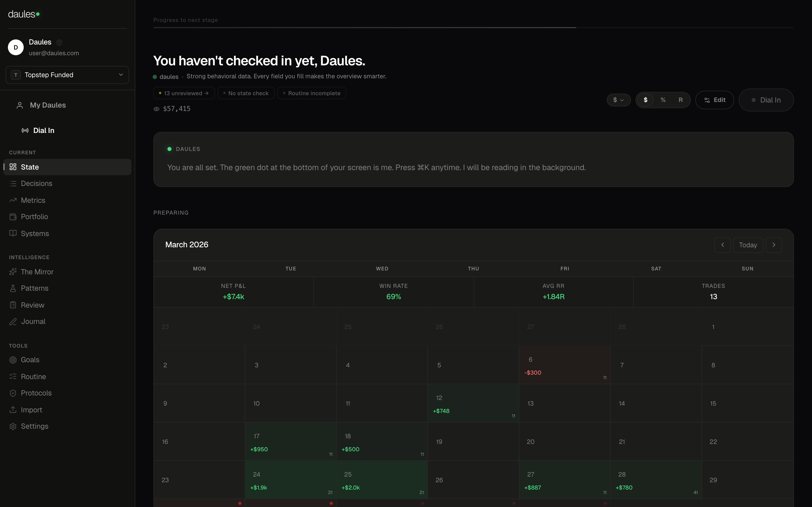Click the Dial In broadcast icon in sidebar
Viewport: 812px width, 507px height.
[x=25, y=130]
